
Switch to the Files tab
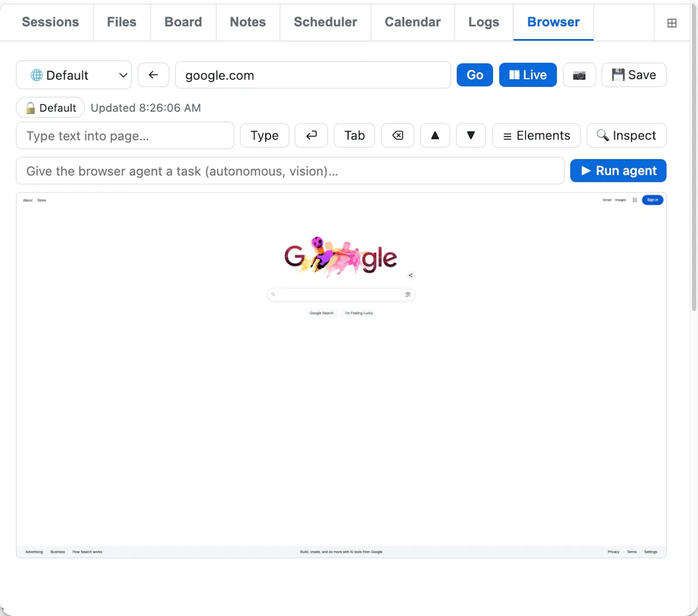122,22
